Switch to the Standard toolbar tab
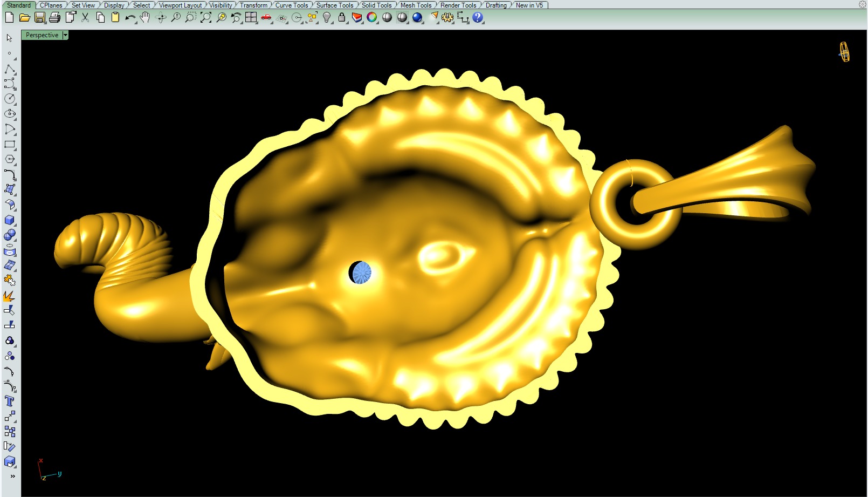 click(19, 5)
